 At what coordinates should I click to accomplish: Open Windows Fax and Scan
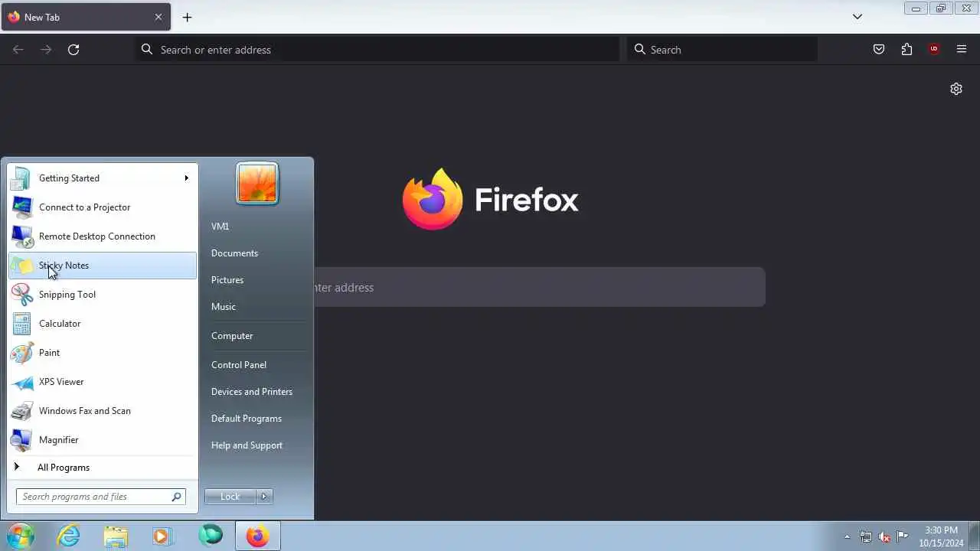[x=103, y=411]
